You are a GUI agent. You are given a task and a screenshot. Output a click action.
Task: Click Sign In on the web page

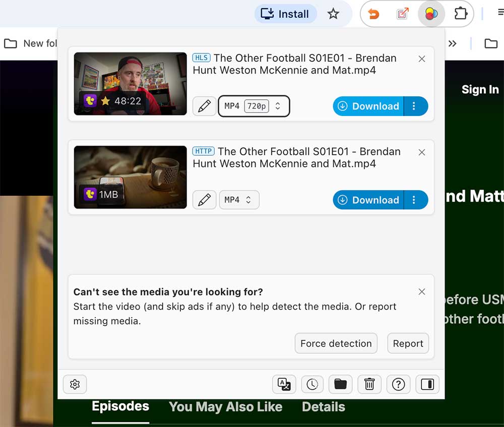[480, 89]
